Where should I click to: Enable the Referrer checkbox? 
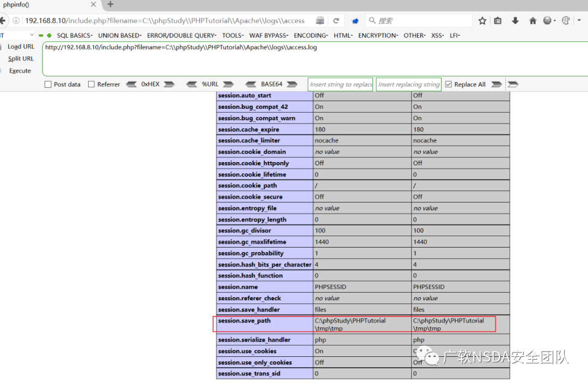pyautogui.click(x=91, y=84)
